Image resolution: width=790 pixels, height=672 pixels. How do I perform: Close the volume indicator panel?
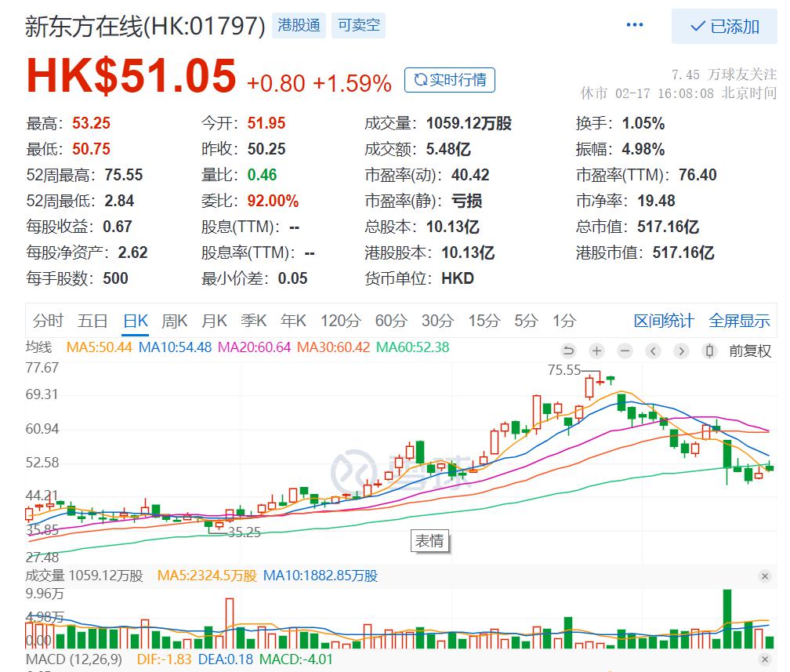pyautogui.click(x=765, y=576)
